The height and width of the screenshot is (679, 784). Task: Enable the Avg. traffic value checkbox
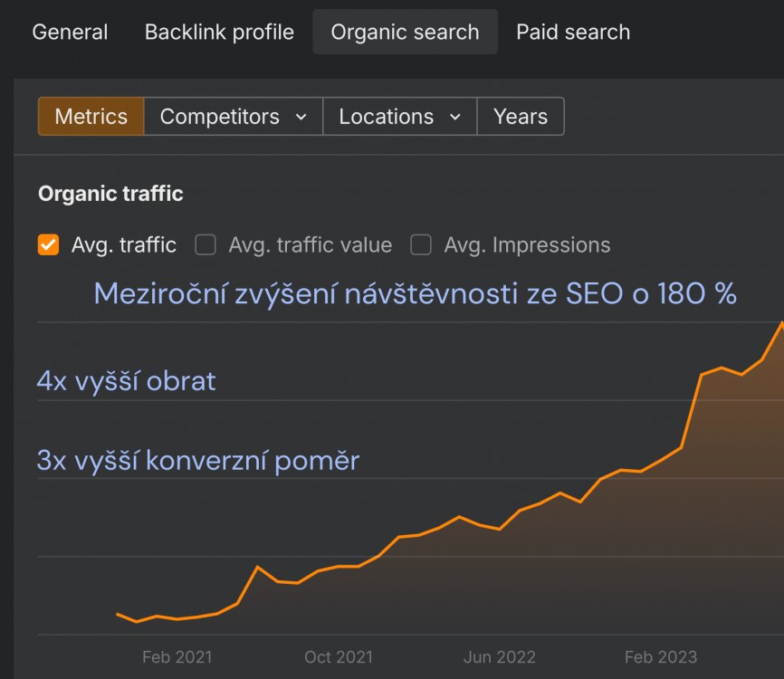[205, 244]
